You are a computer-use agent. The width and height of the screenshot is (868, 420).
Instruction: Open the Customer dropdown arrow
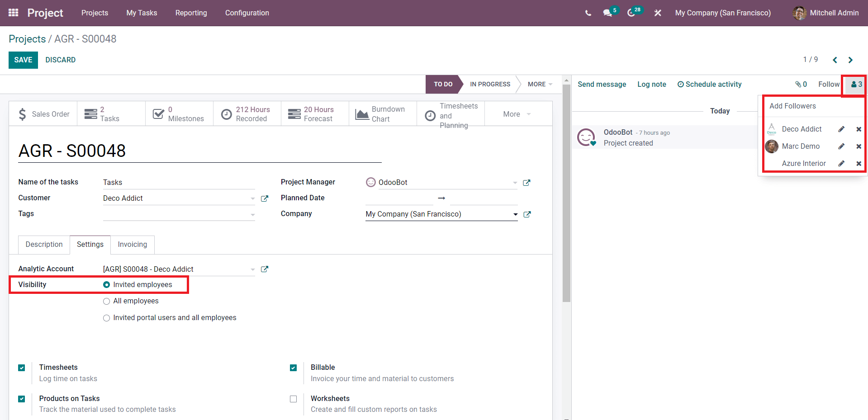pyautogui.click(x=252, y=199)
